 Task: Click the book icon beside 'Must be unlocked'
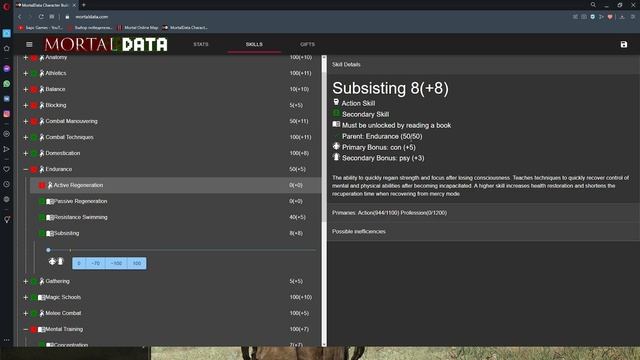point(336,124)
